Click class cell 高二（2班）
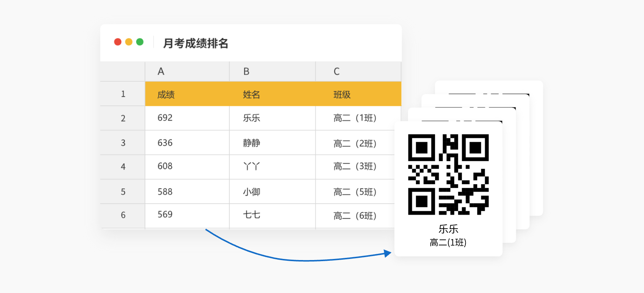The height and width of the screenshot is (293, 644). click(355, 143)
